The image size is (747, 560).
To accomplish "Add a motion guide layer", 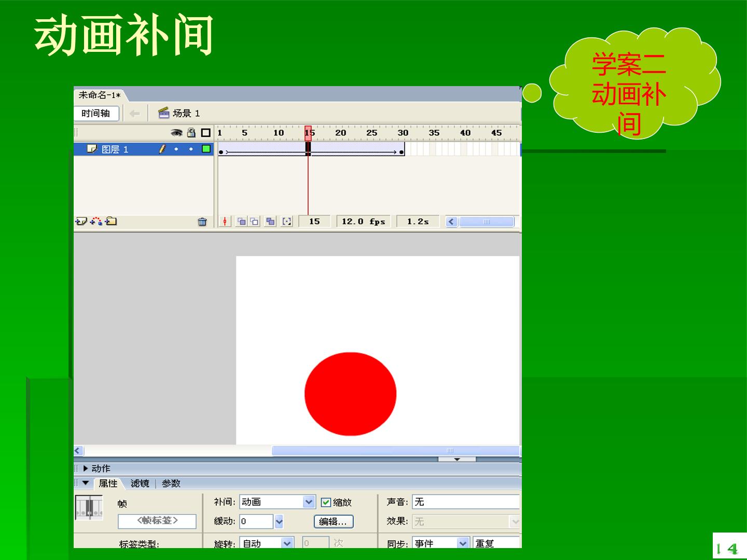I will point(96,221).
